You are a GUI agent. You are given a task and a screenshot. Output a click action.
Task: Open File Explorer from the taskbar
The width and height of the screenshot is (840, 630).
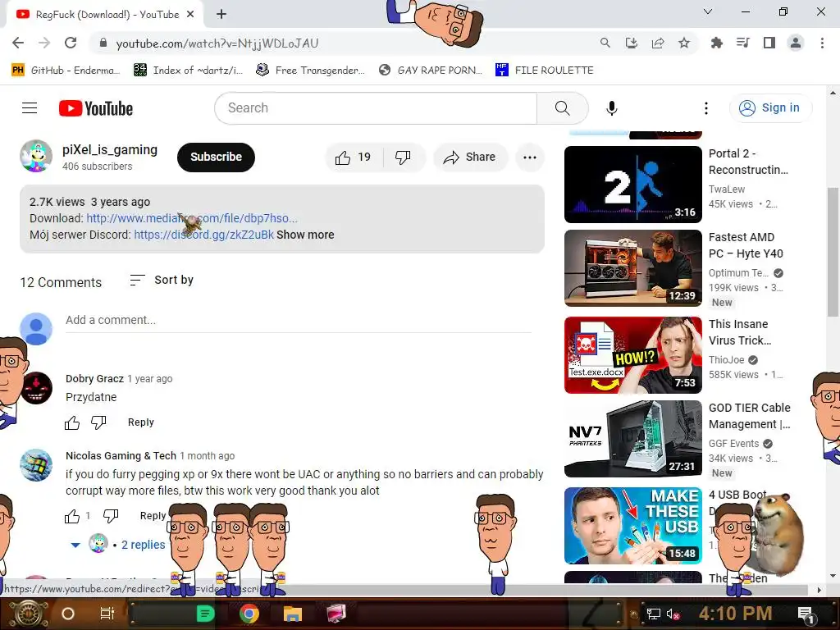click(293, 614)
